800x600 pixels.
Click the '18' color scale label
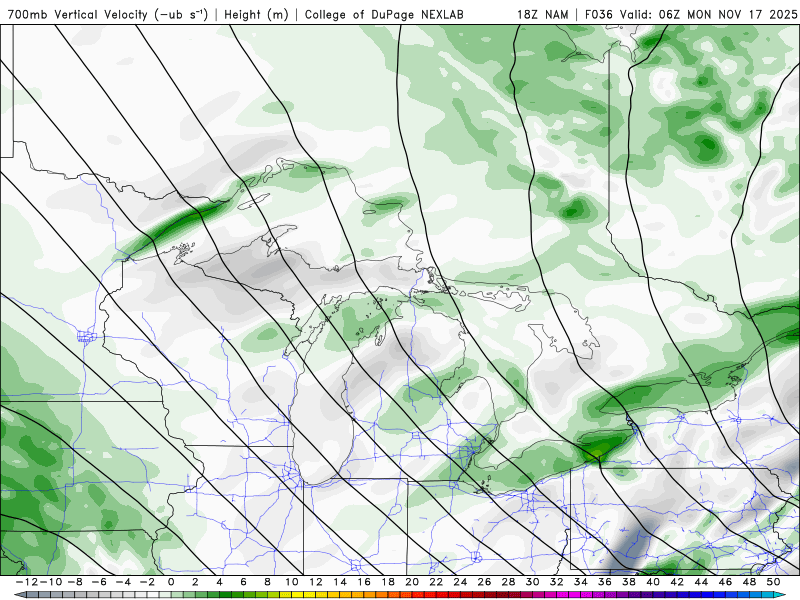388,582
